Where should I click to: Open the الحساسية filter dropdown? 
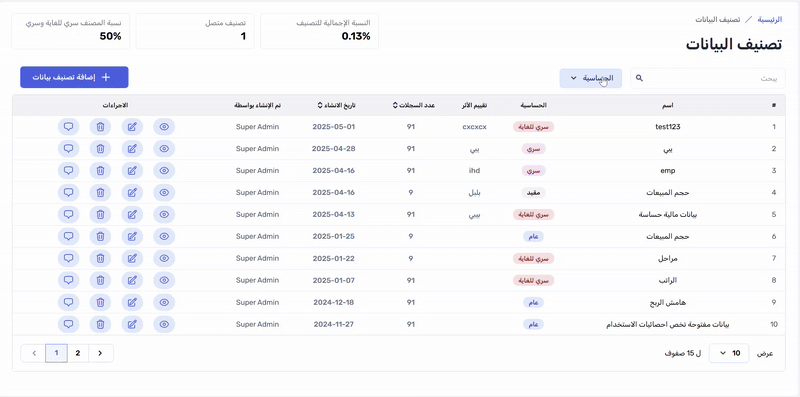click(x=591, y=78)
